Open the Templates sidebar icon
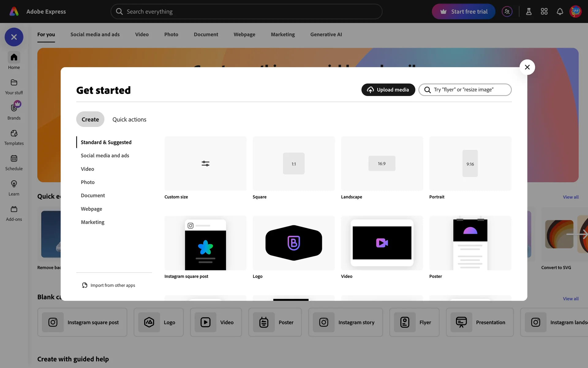The height and width of the screenshot is (368, 588). pos(14,133)
